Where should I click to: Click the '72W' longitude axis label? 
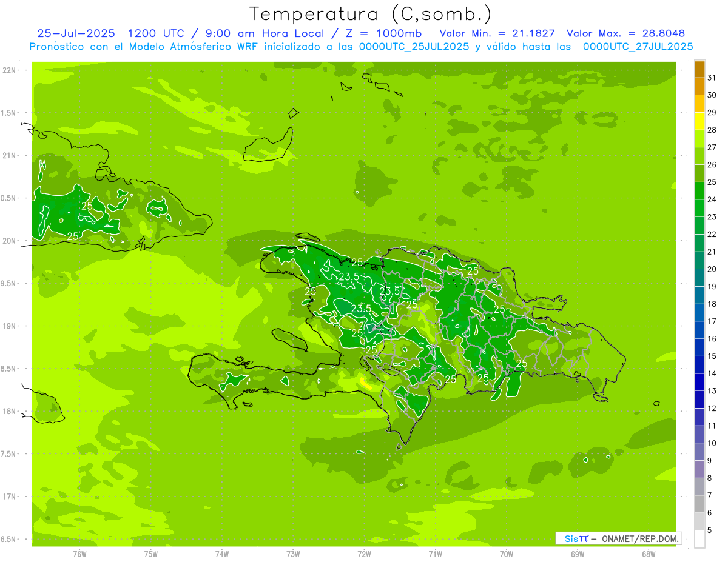click(364, 554)
